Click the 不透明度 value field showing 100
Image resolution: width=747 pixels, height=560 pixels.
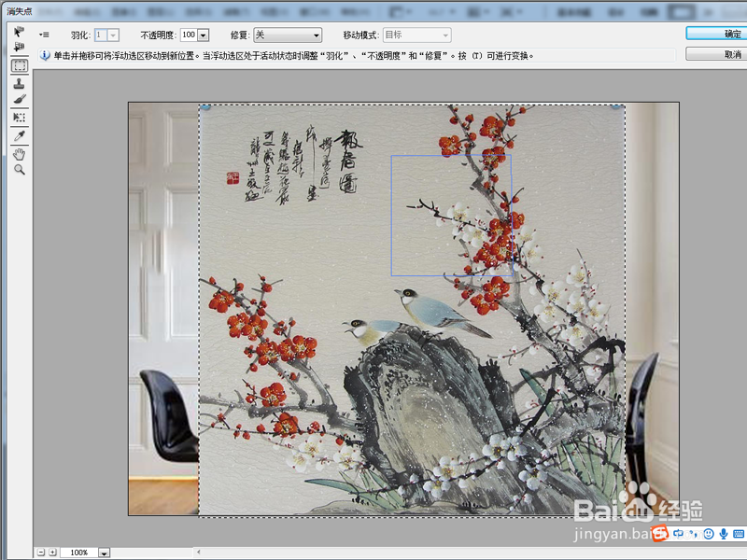(x=190, y=35)
